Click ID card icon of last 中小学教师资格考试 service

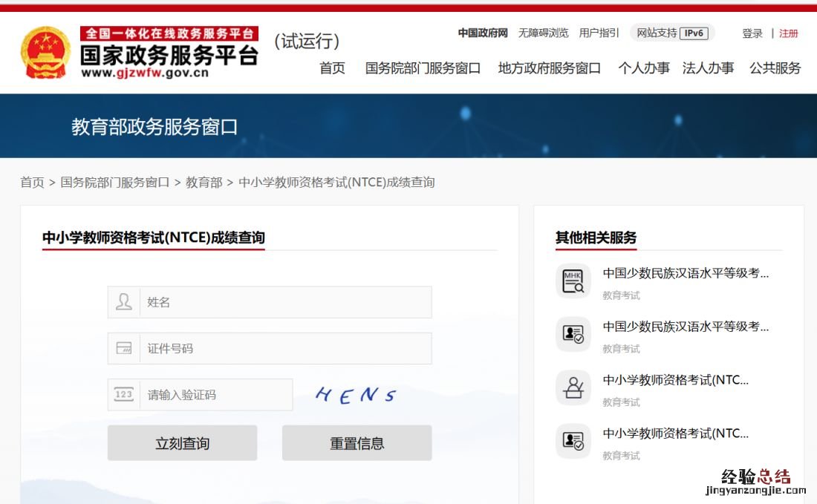pyautogui.click(x=573, y=442)
